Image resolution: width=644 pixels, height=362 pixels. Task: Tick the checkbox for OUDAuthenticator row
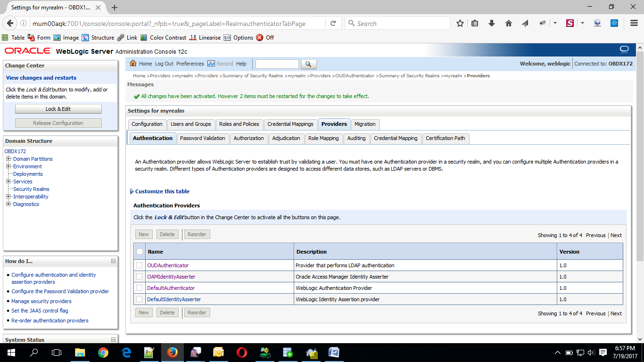pyautogui.click(x=139, y=265)
